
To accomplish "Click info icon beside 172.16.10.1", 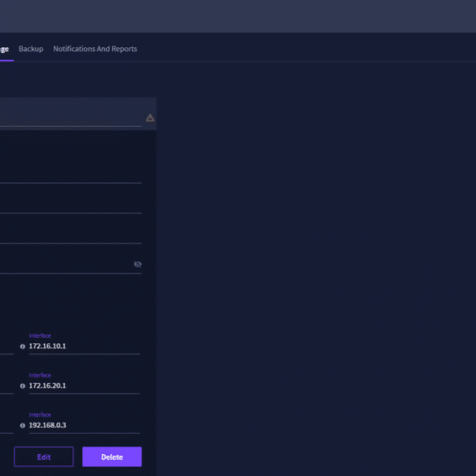I will coord(23,347).
